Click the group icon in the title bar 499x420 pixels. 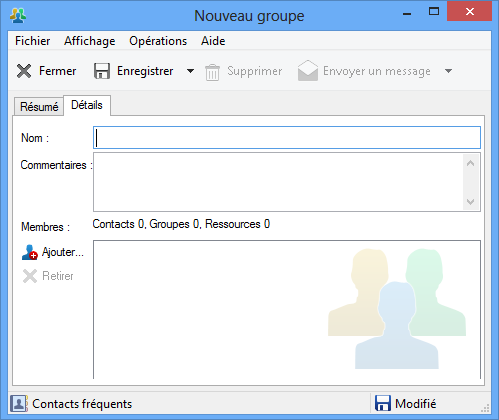(18, 16)
